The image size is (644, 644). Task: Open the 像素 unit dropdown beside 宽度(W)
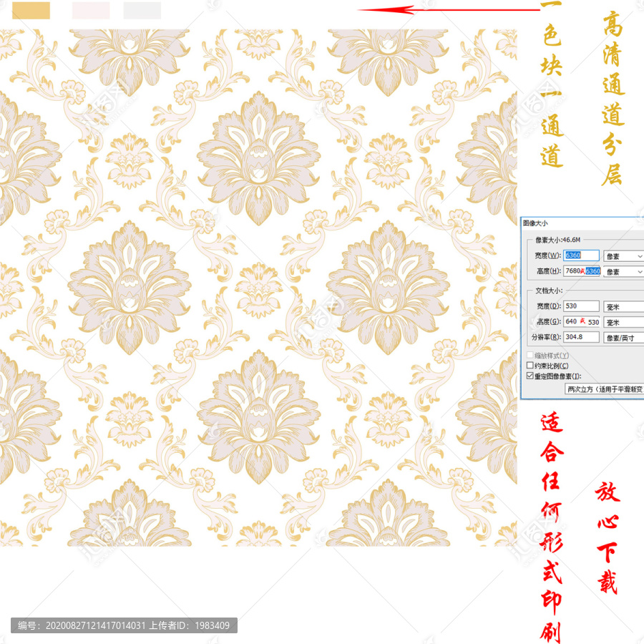click(623, 256)
